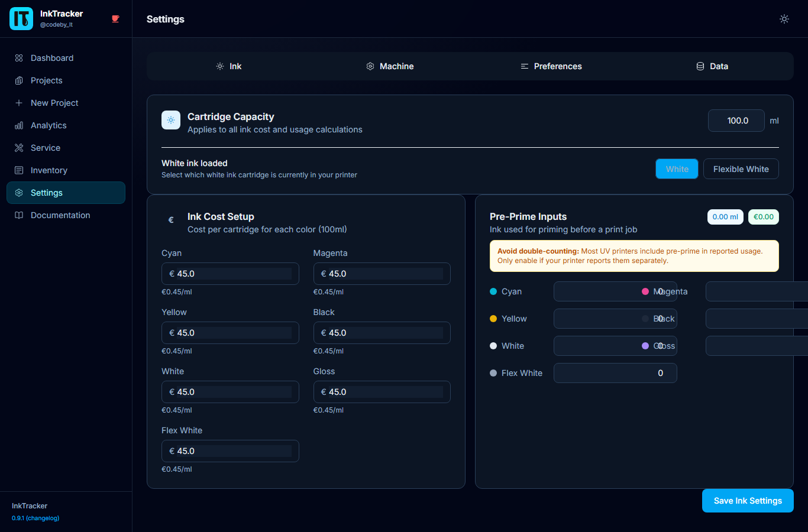This screenshot has width=808, height=532.
Task: Edit the Yellow pre-prime input
Action: click(x=615, y=319)
